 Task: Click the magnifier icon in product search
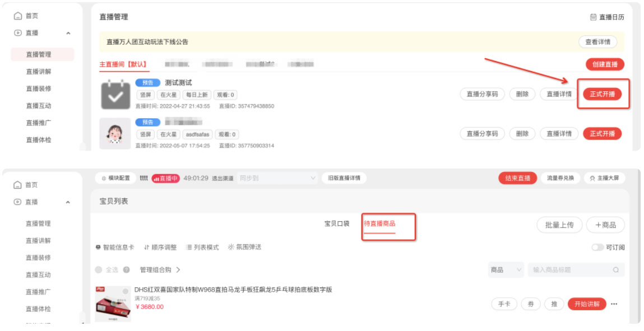click(616, 269)
